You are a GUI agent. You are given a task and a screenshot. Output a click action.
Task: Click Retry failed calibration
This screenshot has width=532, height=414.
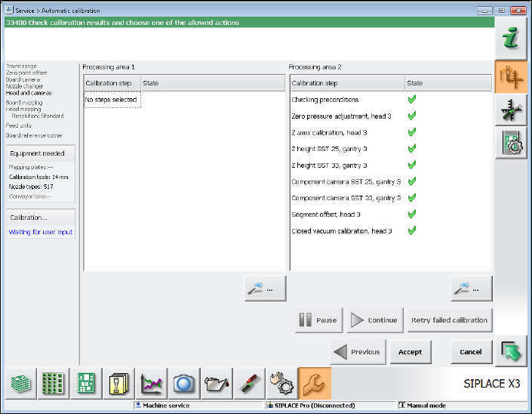pos(450,320)
